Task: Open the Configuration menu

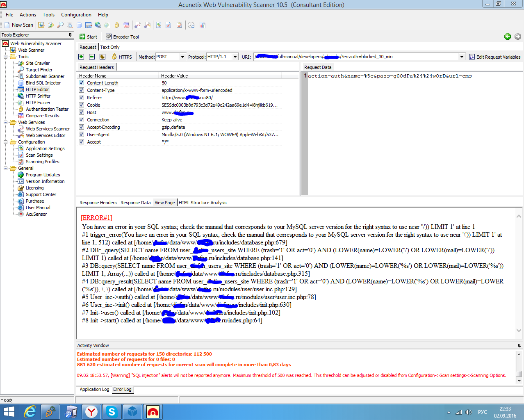Action: click(76, 15)
